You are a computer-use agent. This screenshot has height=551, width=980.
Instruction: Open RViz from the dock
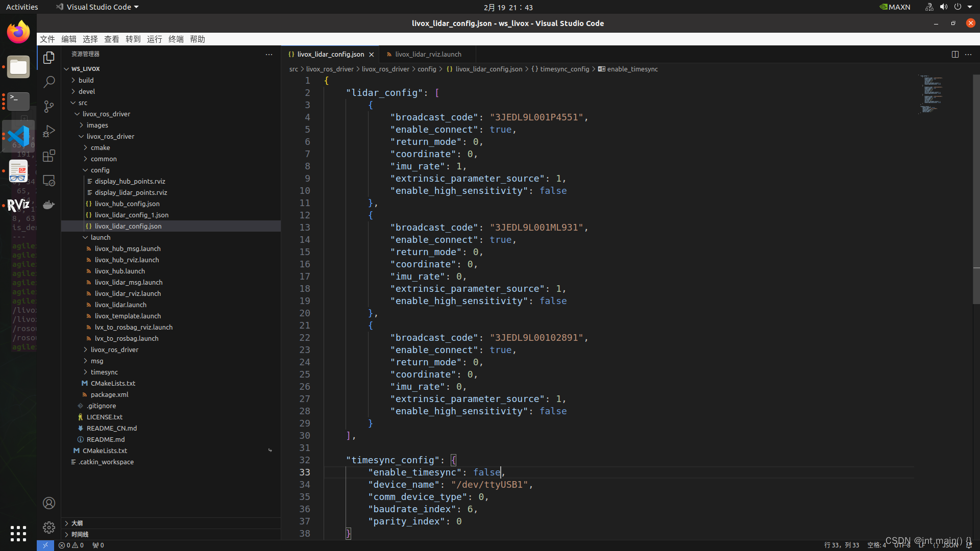(18, 205)
